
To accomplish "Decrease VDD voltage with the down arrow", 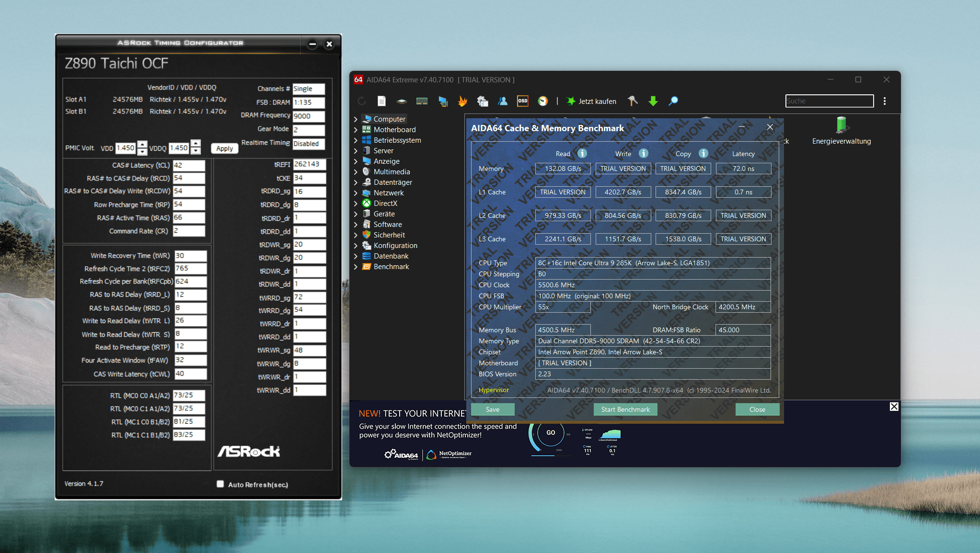I will click(x=142, y=151).
